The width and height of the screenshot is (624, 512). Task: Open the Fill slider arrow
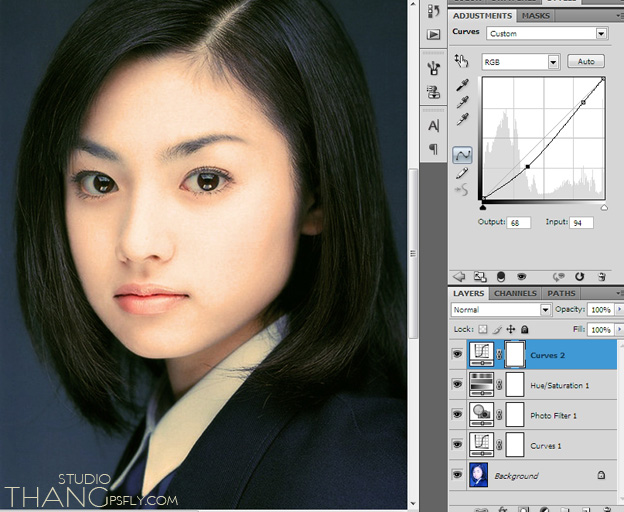(x=619, y=329)
